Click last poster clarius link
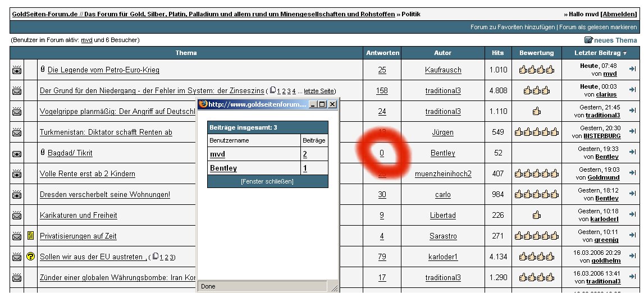Screen dimensions: 644x293 coord(606,94)
